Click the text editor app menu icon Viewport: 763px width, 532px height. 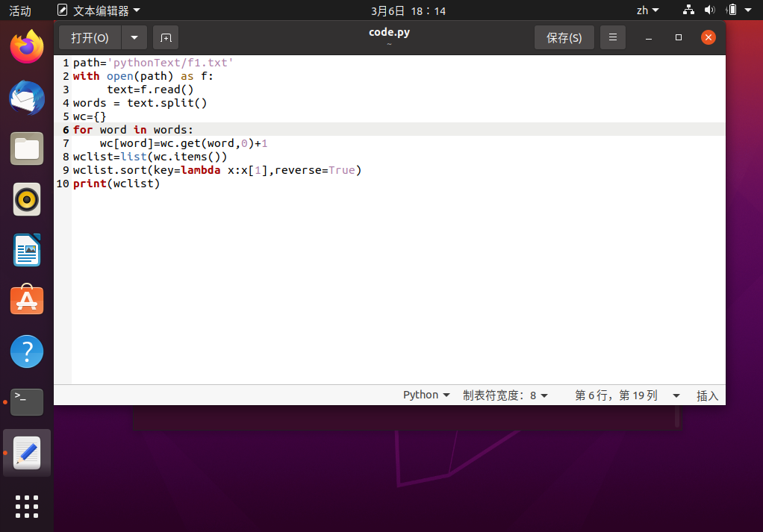[62, 10]
